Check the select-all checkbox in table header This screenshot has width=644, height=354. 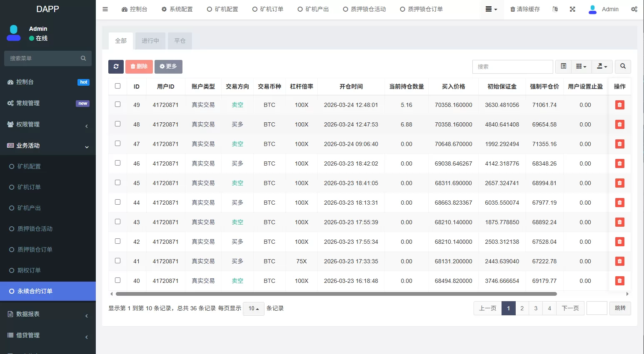pos(117,86)
